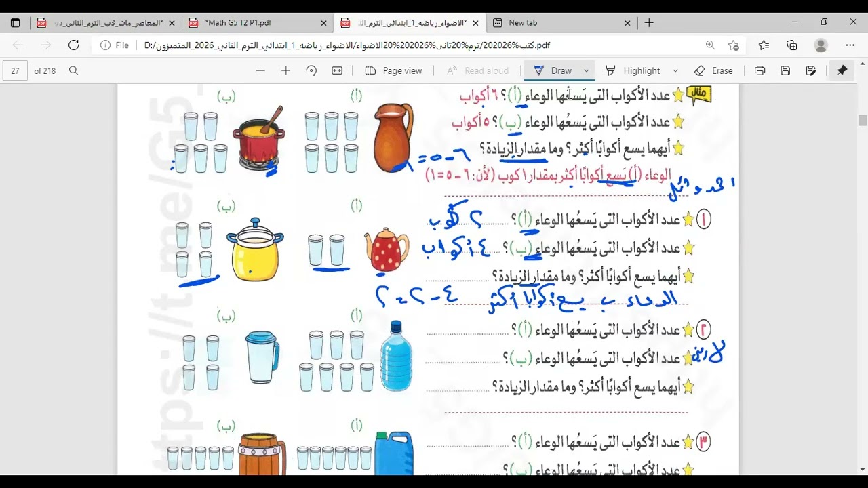The image size is (868, 488).
Task: Expand the Highlight color dropdown arrow
Action: click(x=675, y=70)
